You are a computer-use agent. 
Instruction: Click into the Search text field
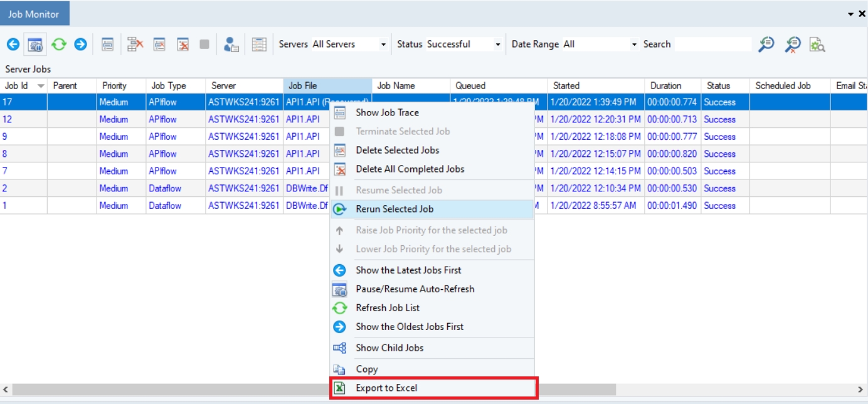712,45
